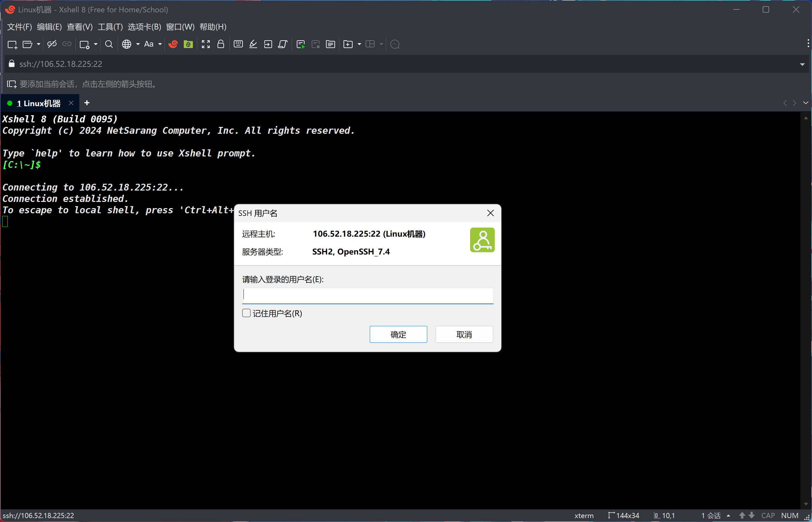The width and height of the screenshot is (812, 522).
Task: Click the 确定 OK button
Action: pyautogui.click(x=398, y=335)
